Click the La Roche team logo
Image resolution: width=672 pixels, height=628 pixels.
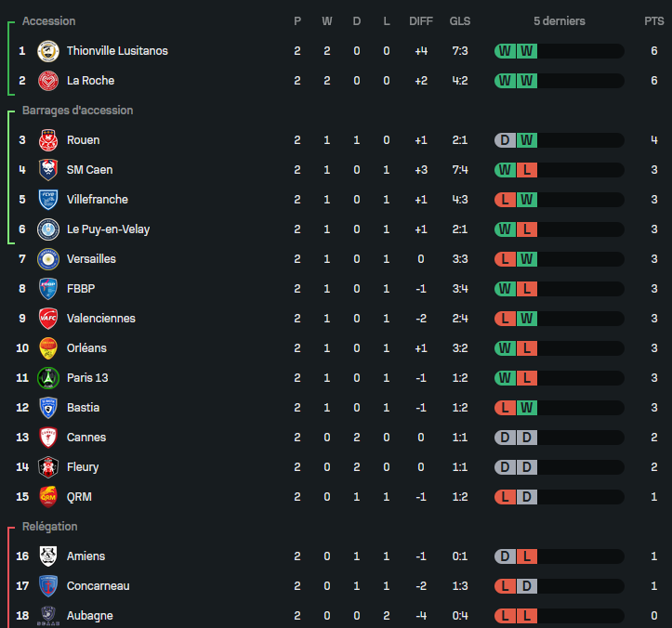point(48,81)
